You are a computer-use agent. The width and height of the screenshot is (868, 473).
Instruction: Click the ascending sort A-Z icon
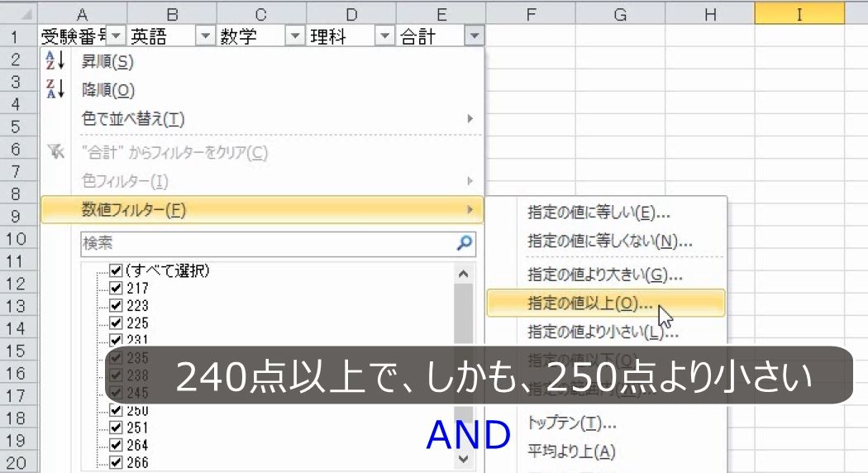coord(55,60)
